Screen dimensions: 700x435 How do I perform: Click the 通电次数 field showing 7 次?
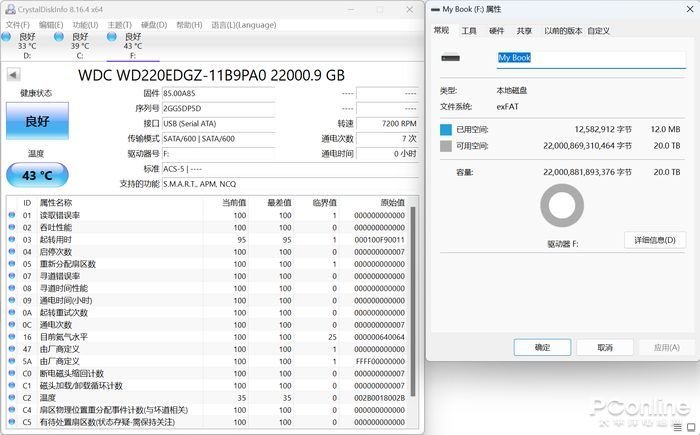388,139
